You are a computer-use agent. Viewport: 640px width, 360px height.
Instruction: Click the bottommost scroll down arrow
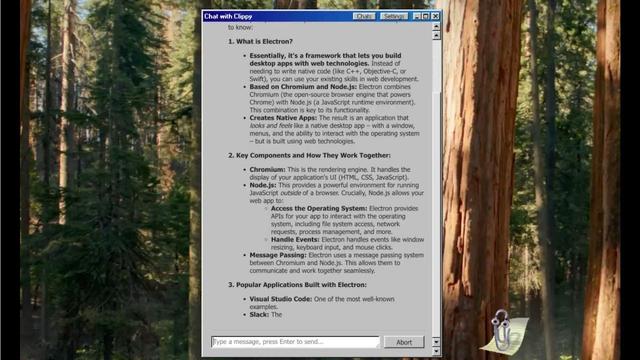coord(436,351)
